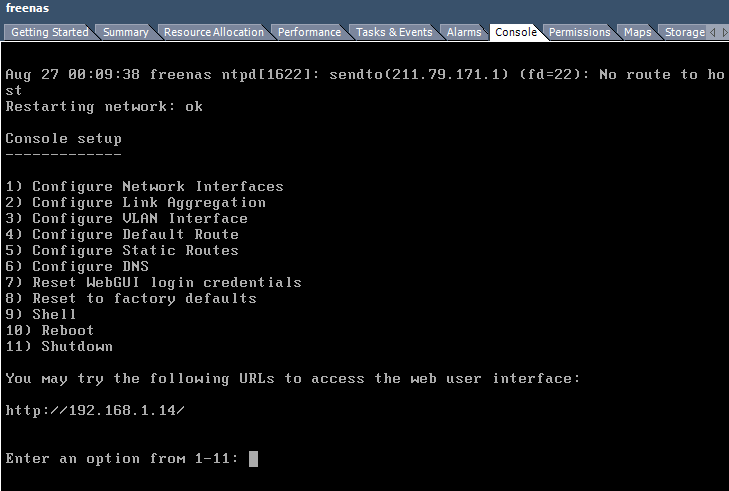Open the Maps tab
This screenshot has width=729, height=491.
pos(637,32)
